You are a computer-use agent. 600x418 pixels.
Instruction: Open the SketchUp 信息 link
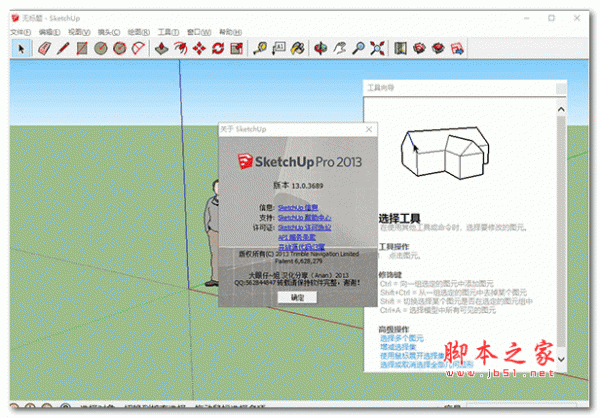click(298, 207)
